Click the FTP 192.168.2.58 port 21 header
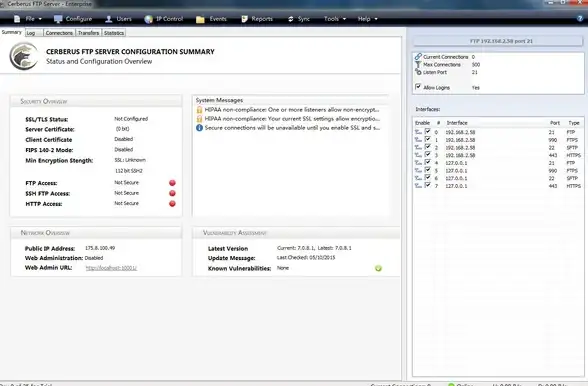Viewport: 588px width, 386px height. pyautogui.click(x=498, y=41)
